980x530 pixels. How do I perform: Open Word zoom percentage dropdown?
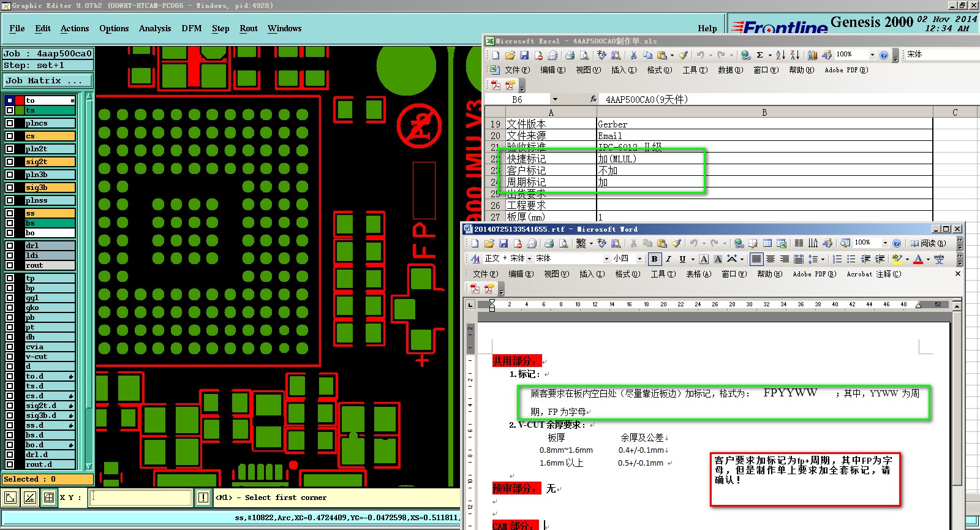884,243
